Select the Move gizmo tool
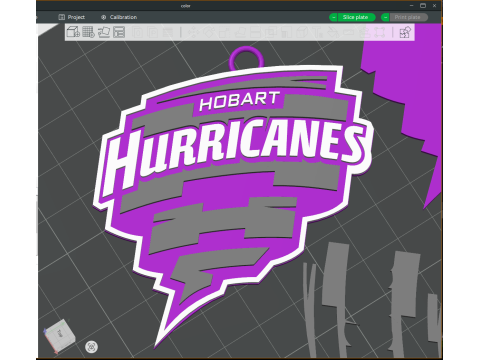Viewport: 480px width, 360px height. tap(193, 32)
